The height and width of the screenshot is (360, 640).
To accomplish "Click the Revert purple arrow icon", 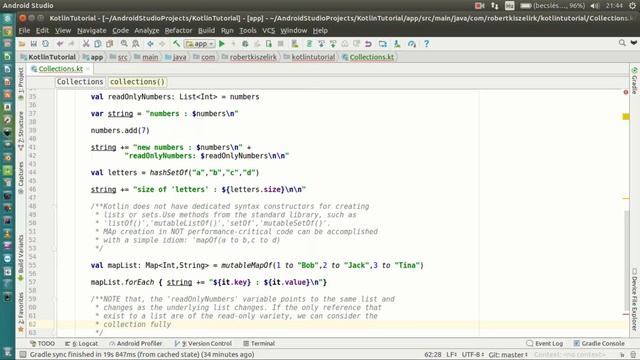I will click(x=368, y=44).
